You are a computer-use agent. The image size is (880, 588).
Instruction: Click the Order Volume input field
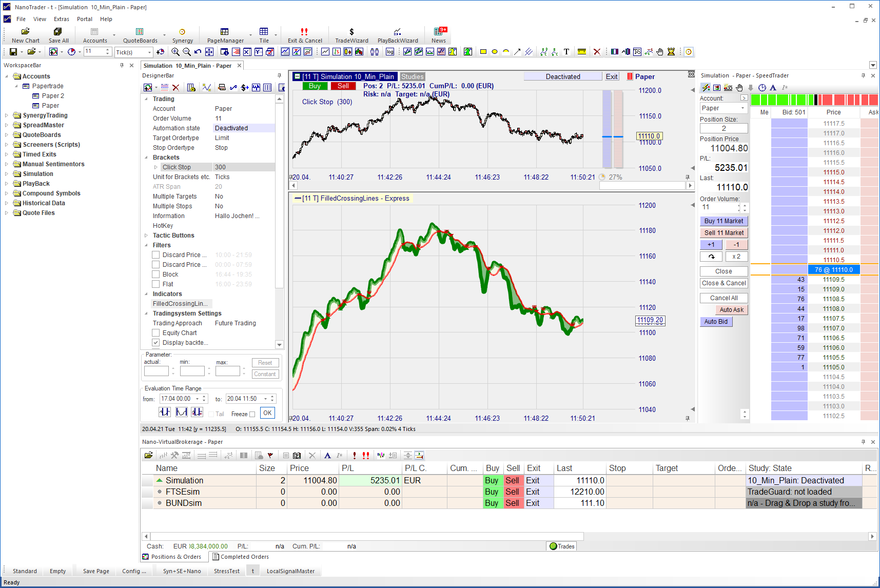719,207
